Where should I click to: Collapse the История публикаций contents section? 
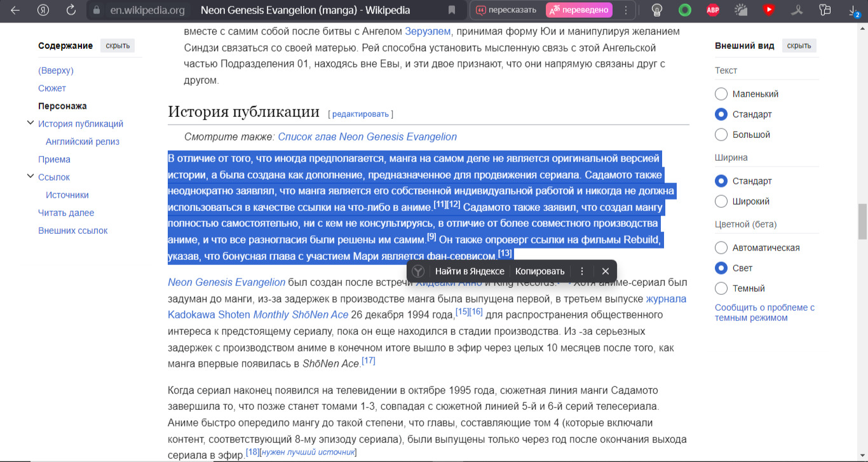pyautogui.click(x=30, y=123)
